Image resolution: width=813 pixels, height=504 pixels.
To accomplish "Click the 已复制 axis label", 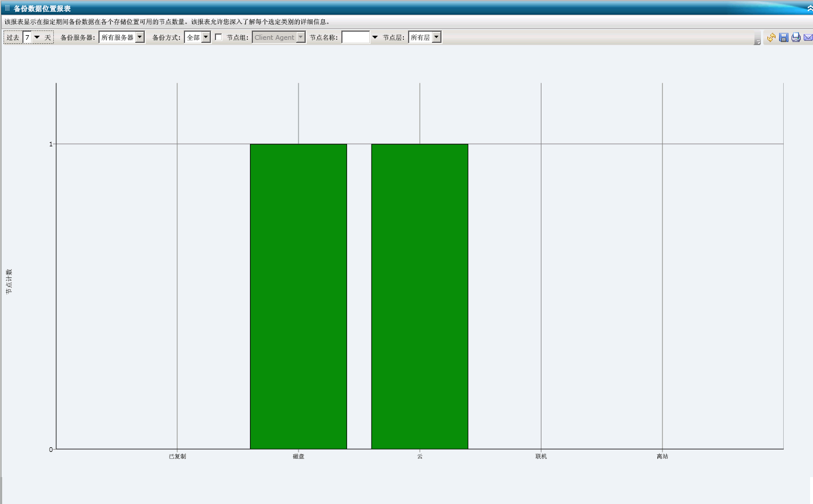I will click(x=177, y=457).
